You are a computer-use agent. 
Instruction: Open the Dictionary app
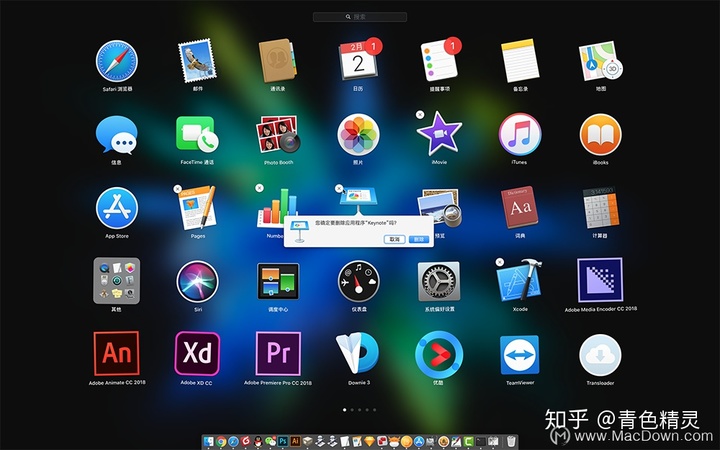point(520,207)
